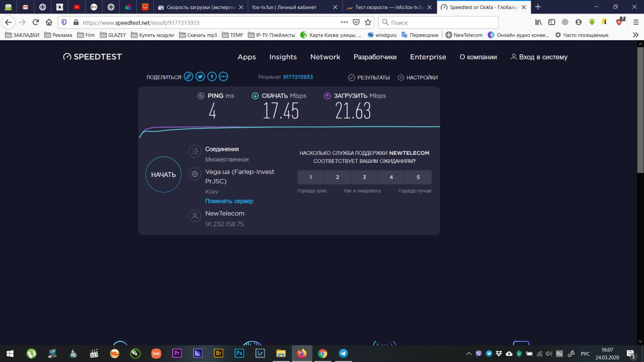
Task: Toggle Firefox sidebar view
Action: [552, 22]
